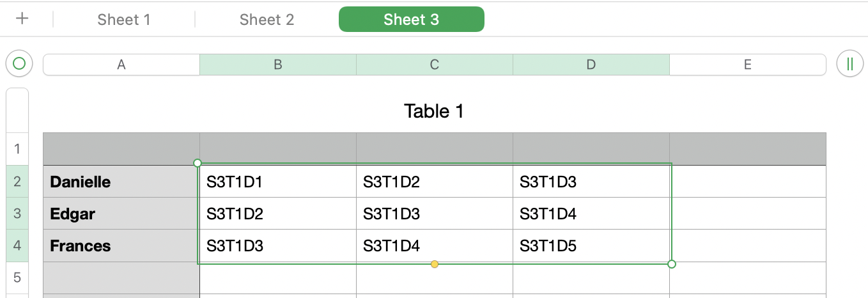The image size is (868, 298).
Task: Select row 1 header
Action: coord(17,149)
